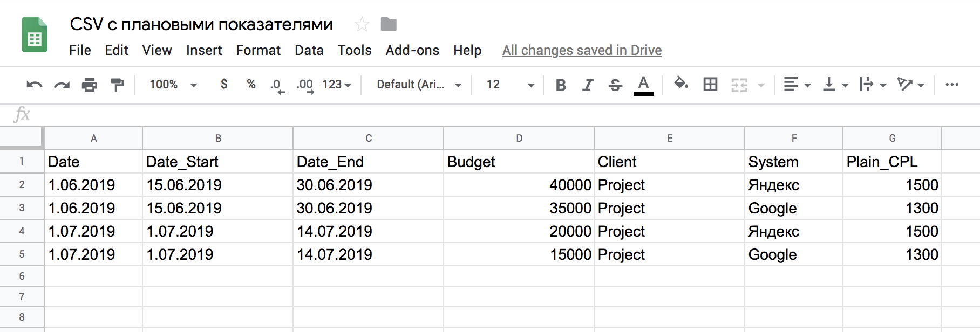Select 'Яндекс' cell in row 4
Image resolution: width=980 pixels, height=332 pixels.
click(794, 231)
